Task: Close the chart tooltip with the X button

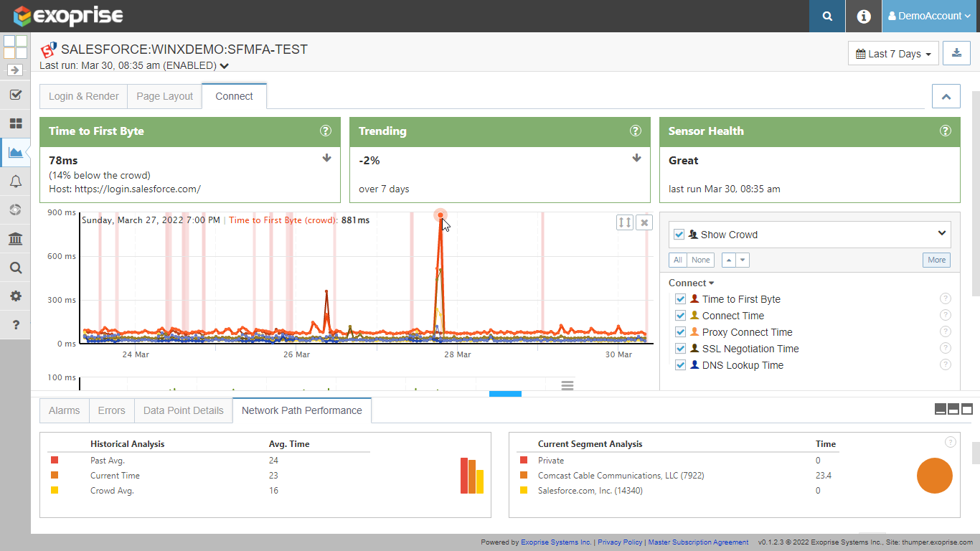Action: (x=644, y=222)
